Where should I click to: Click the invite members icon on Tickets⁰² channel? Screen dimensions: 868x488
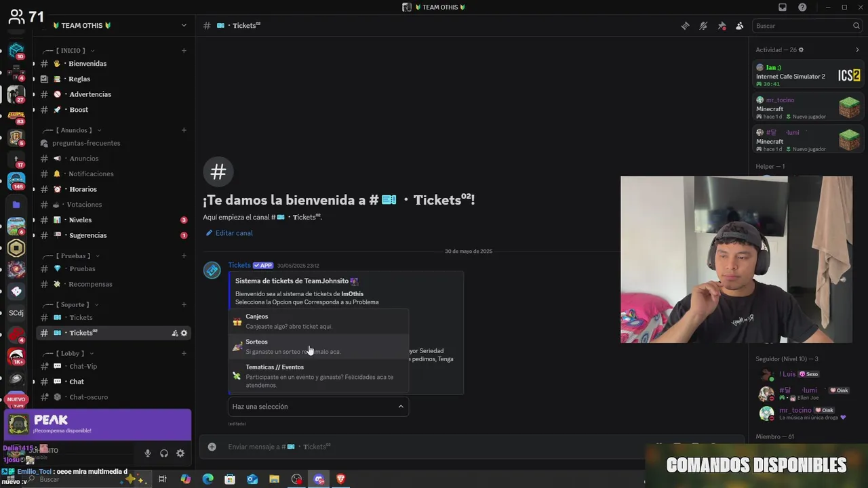coord(174,333)
